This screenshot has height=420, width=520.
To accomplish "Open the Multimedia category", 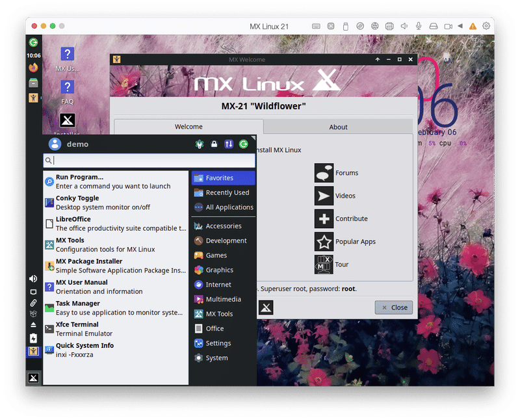I will coord(223,299).
